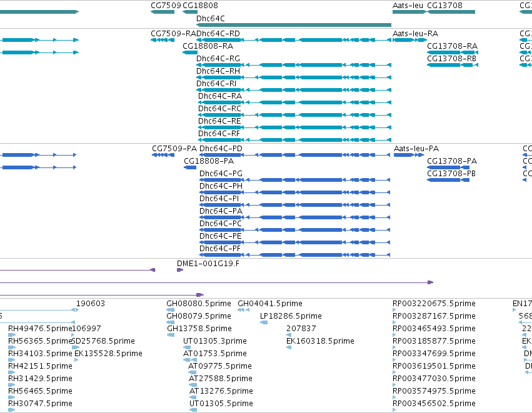Click protein Dhc64C-PA label
The width and height of the screenshot is (532, 413).
tap(221, 211)
